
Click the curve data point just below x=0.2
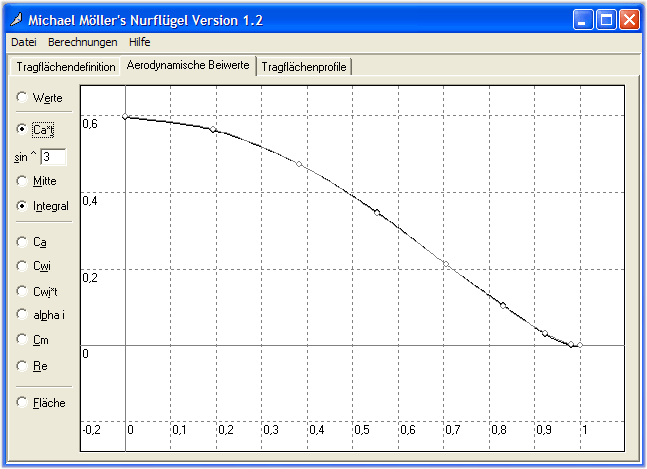click(x=213, y=130)
